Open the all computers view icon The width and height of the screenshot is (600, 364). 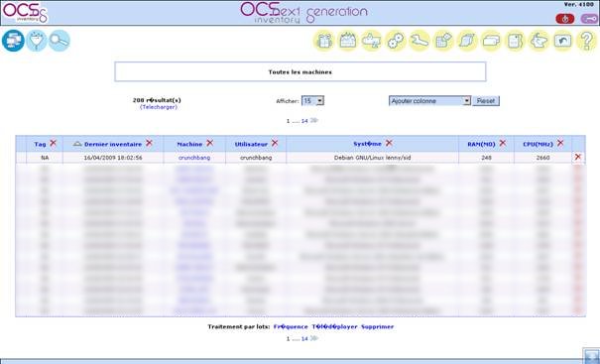tap(13, 41)
